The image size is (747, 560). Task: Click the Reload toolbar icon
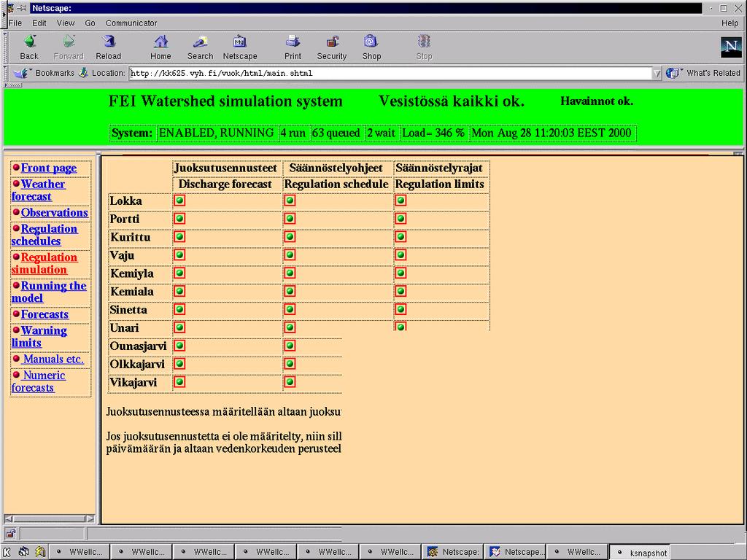click(109, 42)
